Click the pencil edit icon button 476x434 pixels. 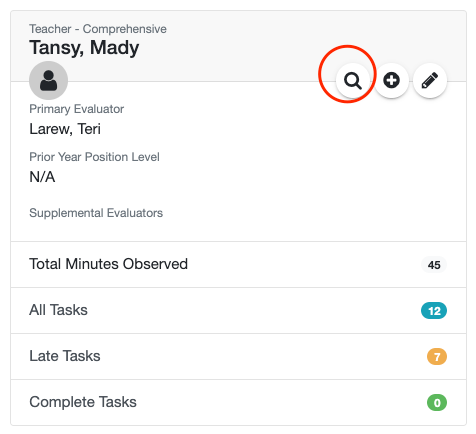point(430,81)
